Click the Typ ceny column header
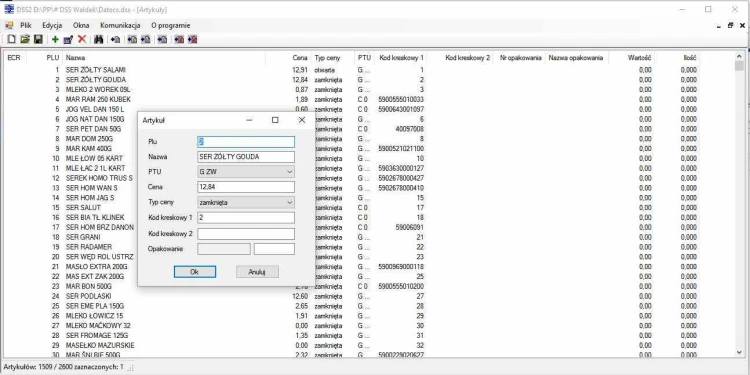 coord(333,58)
